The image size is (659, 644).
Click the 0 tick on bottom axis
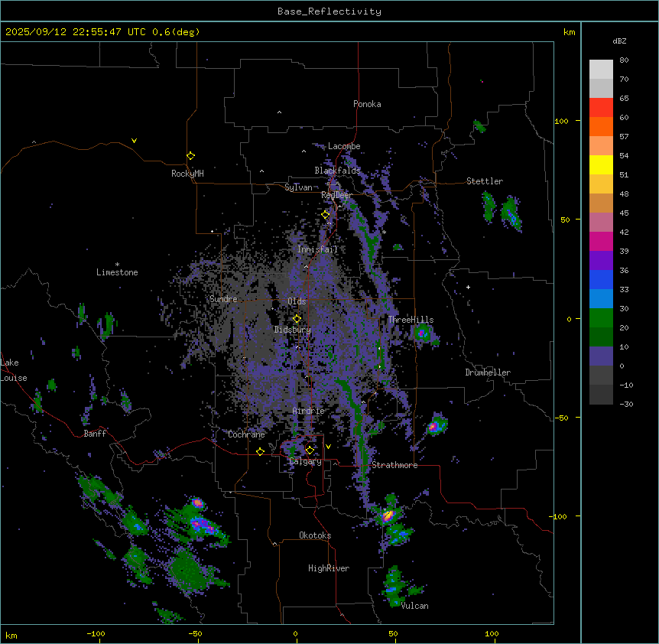[295, 633]
